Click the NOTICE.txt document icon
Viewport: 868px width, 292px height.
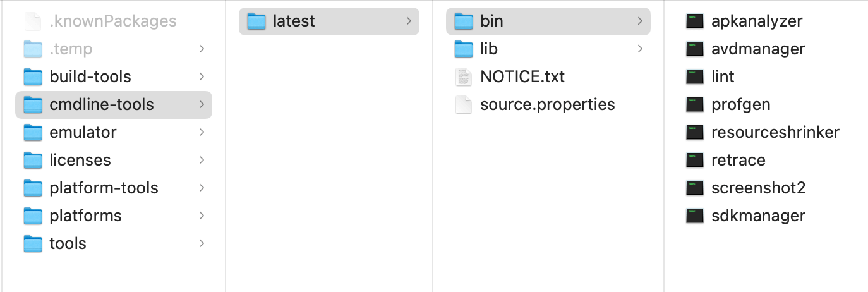coord(464,77)
